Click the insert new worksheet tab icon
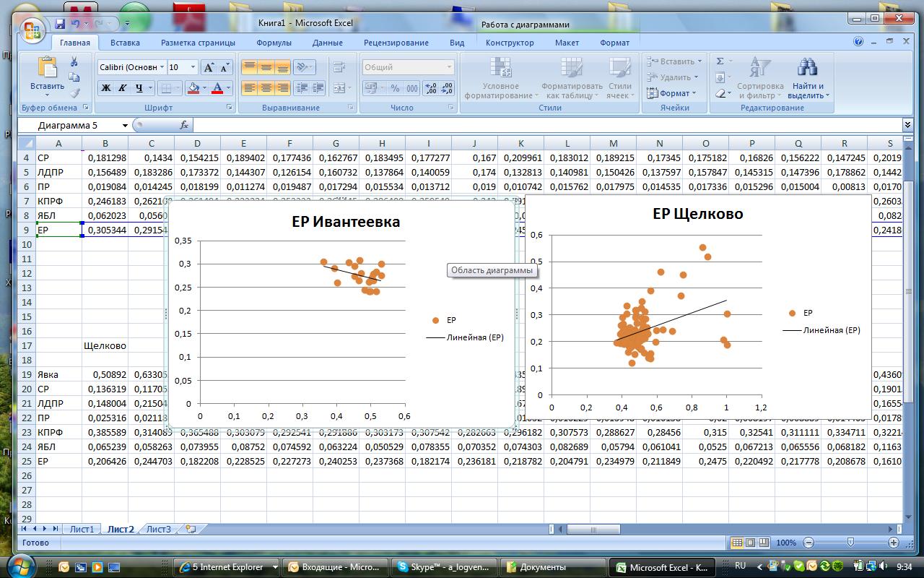Image resolution: width=924 pixels, height=578 pixels. (x=190, y=529)
